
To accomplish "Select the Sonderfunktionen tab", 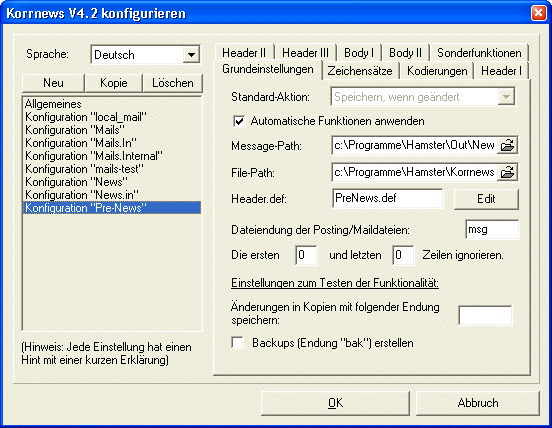I will [479, 53].
